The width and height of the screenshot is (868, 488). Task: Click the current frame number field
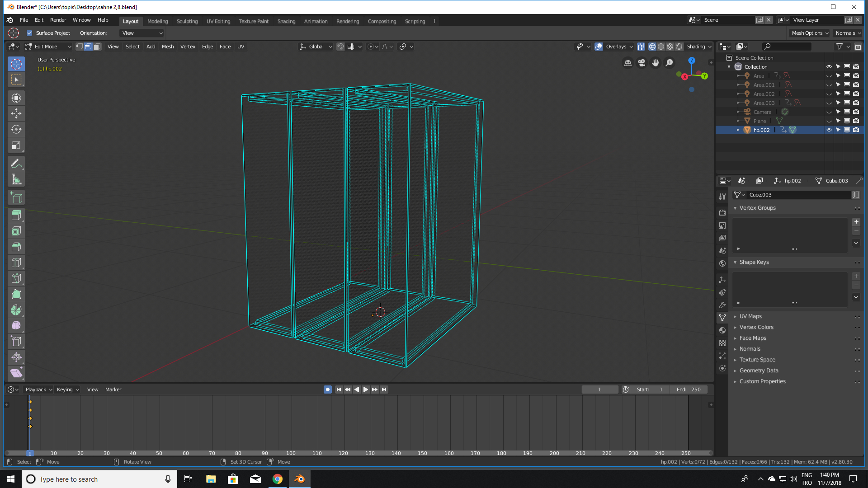pos(600,389)
